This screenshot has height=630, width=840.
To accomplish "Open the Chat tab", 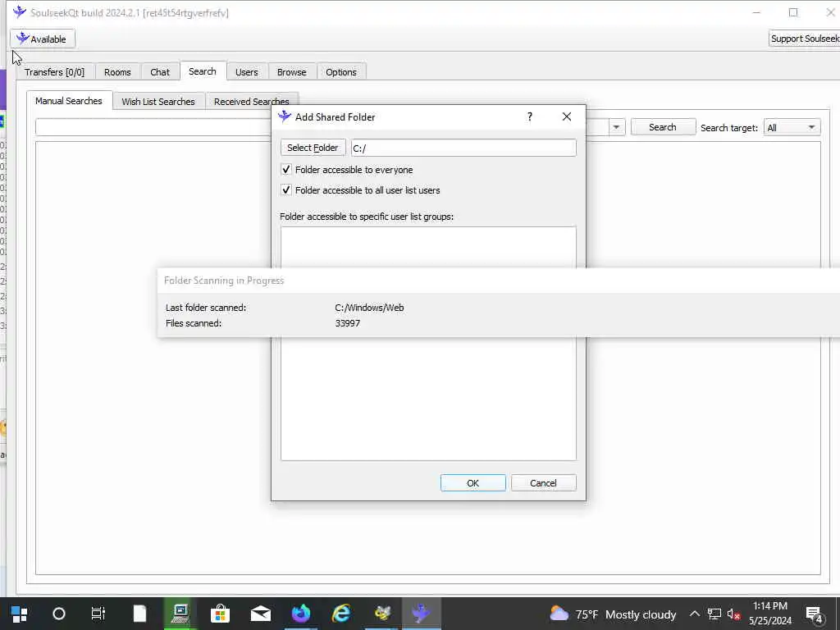I will click(x=160, y=72).
